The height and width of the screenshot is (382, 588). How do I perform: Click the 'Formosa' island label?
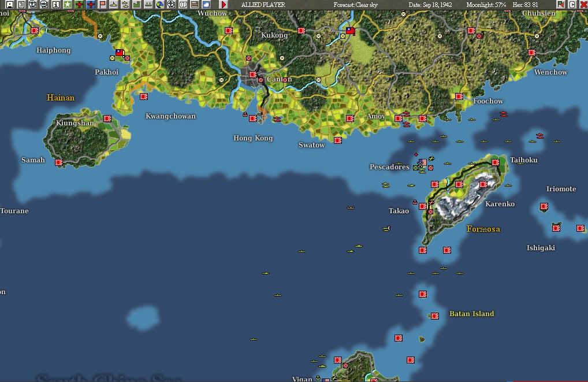pyautogui.click(x=483, y=229)
